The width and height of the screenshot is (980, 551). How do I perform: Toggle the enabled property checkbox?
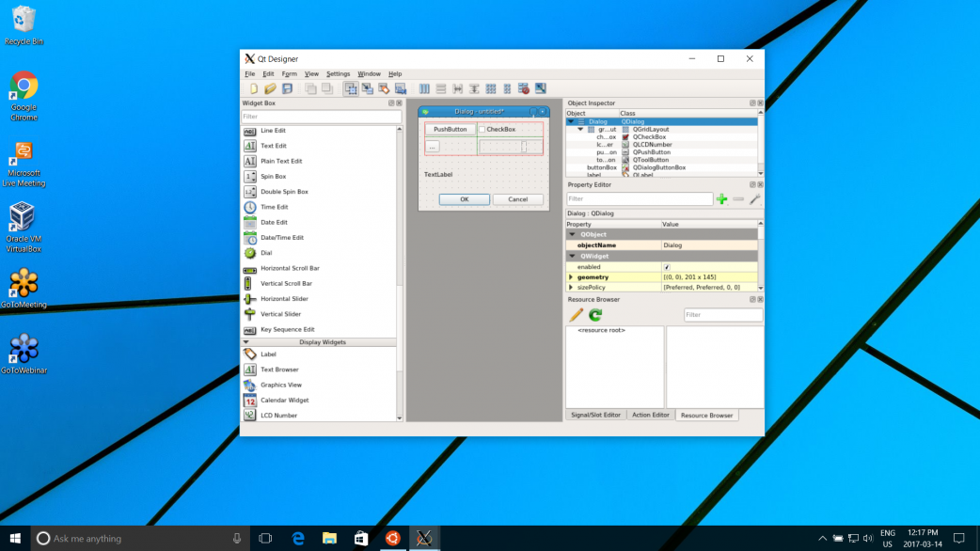pyautogui.click(x=667, y=267)
